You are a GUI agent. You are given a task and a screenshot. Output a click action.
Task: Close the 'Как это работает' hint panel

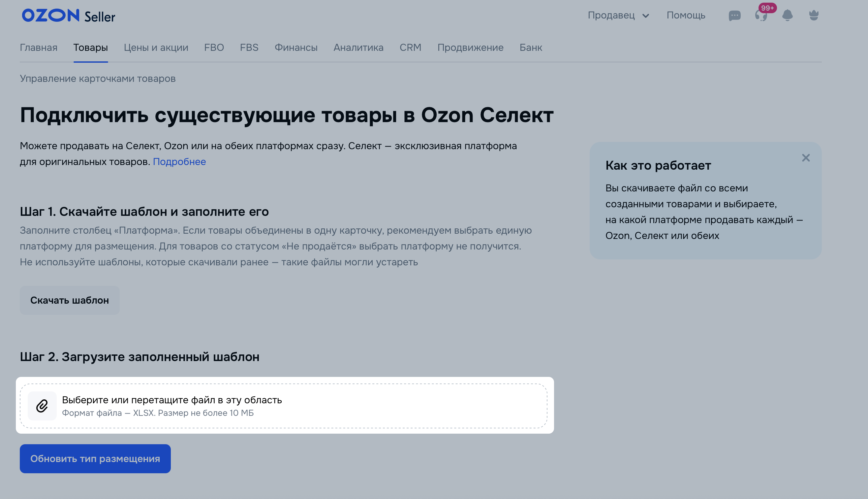[806, 158]
